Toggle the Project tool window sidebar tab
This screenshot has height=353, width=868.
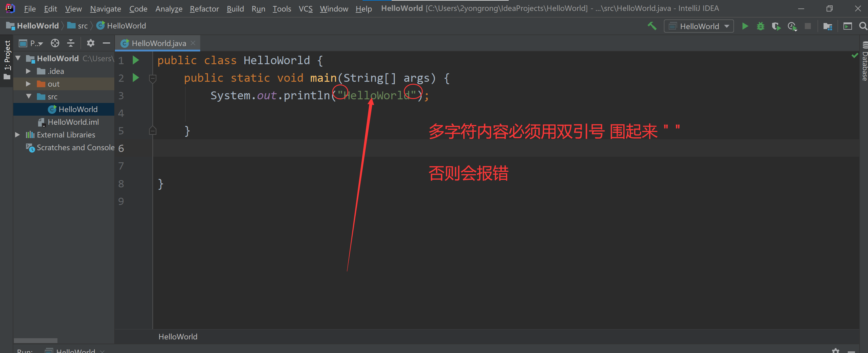tap(7, 59)
